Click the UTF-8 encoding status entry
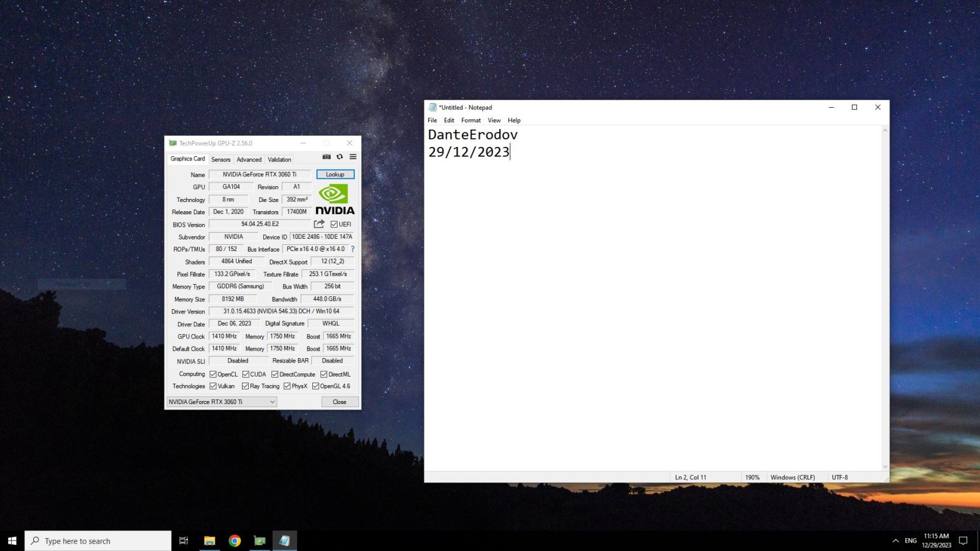Image resolution: width=980 pixels, height=551 pixels. pos(840,478)
